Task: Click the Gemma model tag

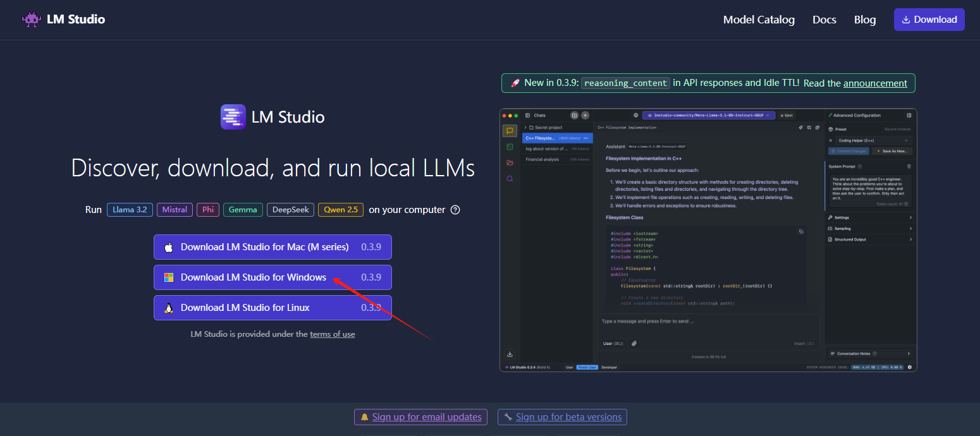Action: tap(243, 210)
